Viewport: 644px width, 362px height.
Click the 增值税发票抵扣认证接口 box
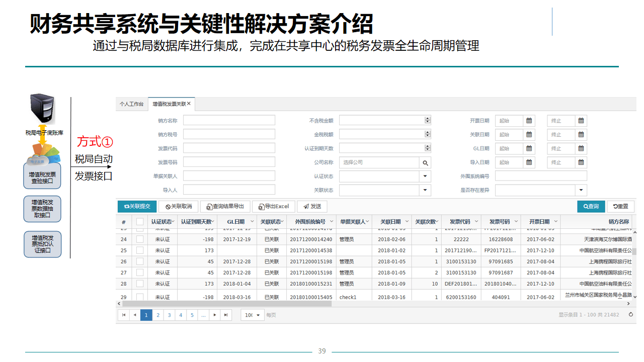pos(42,244)
